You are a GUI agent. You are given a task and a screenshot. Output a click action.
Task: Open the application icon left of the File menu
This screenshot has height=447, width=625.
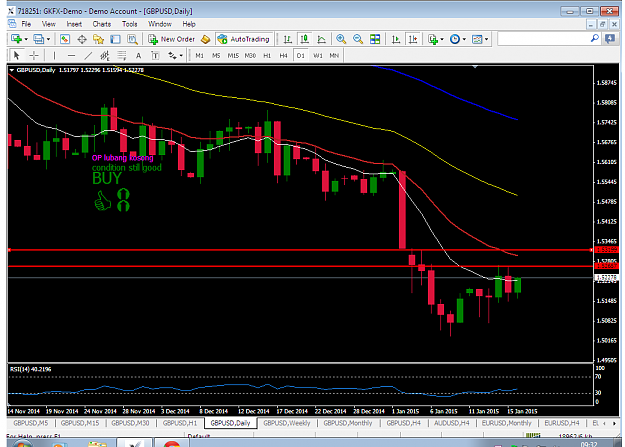[x=12, y=24]
